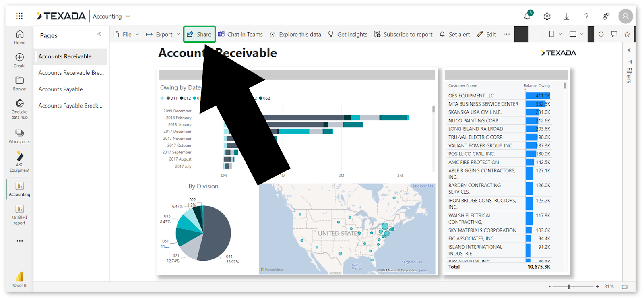Image resolution: width=644 pixels, height=300 pixels.
Task: Click Create in left navigation
Action: click(x=19, y=60)
